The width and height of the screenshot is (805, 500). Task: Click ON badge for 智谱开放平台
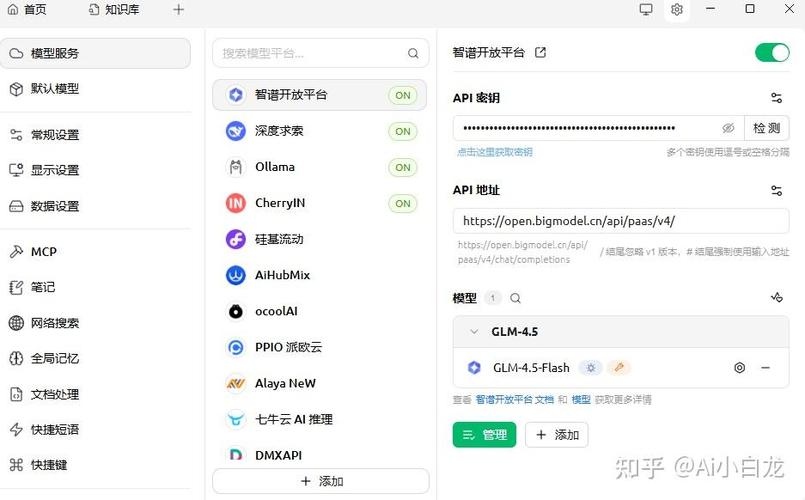pyautogui.click(x=403, y=95)
